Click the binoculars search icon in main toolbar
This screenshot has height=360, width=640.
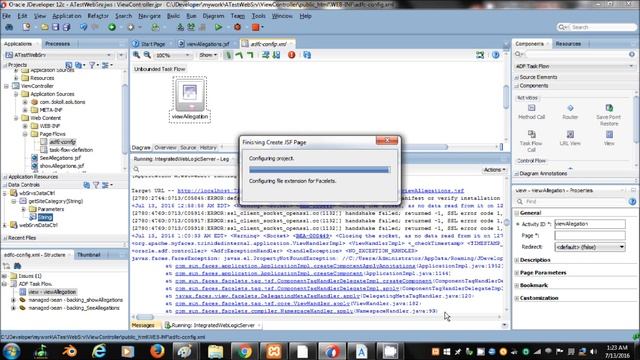(x=9, y=27)
